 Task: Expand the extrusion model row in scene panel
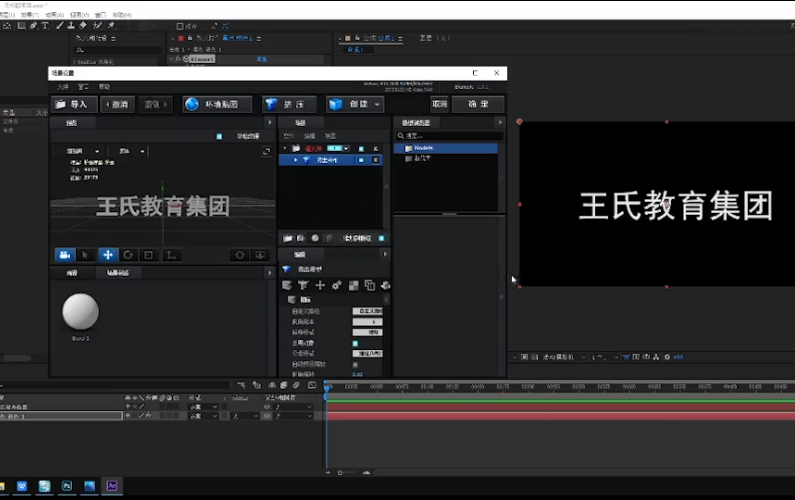(295, 160)
